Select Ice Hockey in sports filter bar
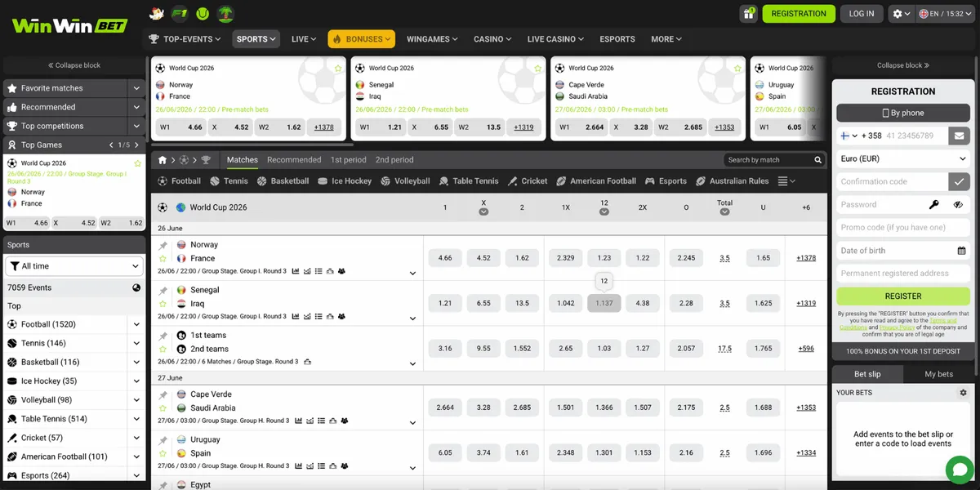Viewport: 980px width, 490px height. pos(344,181)
